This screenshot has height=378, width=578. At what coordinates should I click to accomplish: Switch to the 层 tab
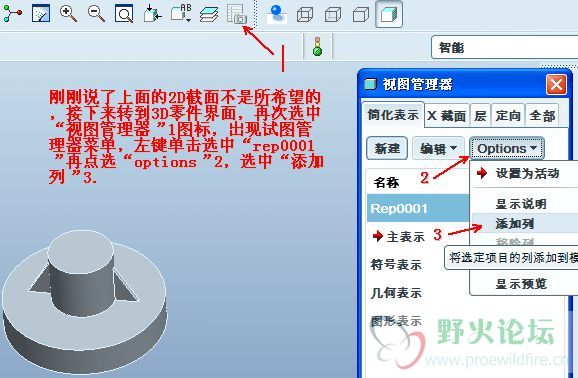pyautogui.click(x=480, y=116)
